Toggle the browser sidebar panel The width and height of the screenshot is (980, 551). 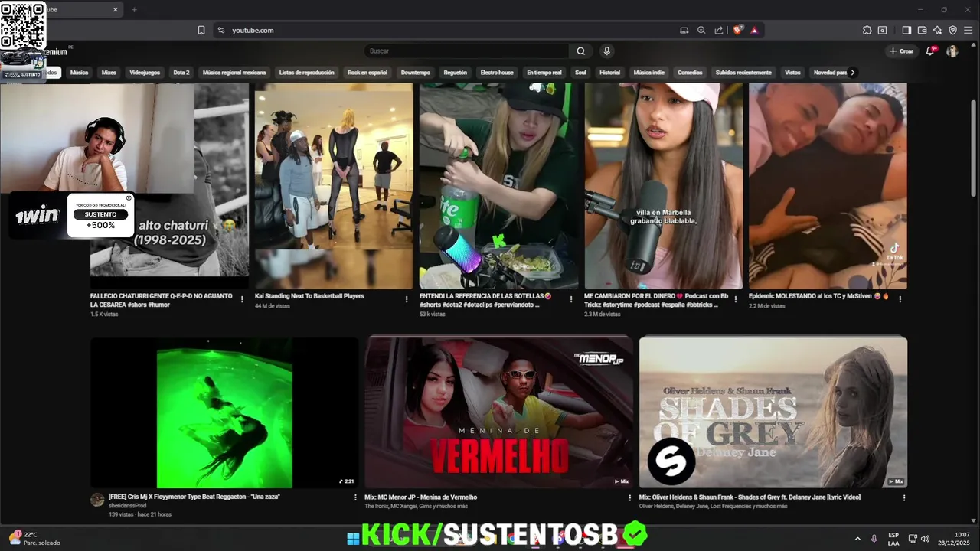point(906,30)
